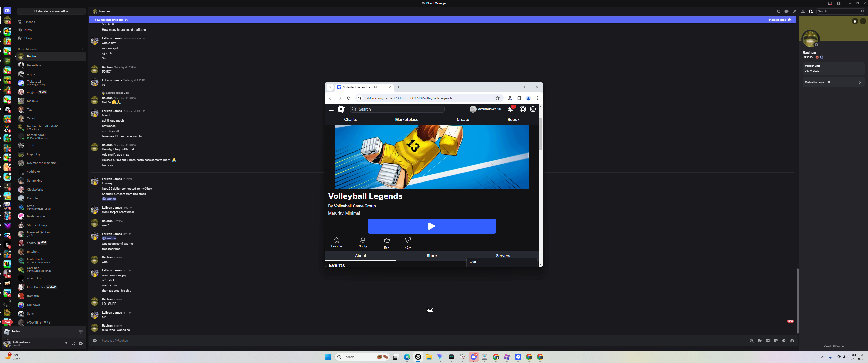This screenshot has height=363, width=868.
Task: Click Mark As Read button
Action: point(780,20)
